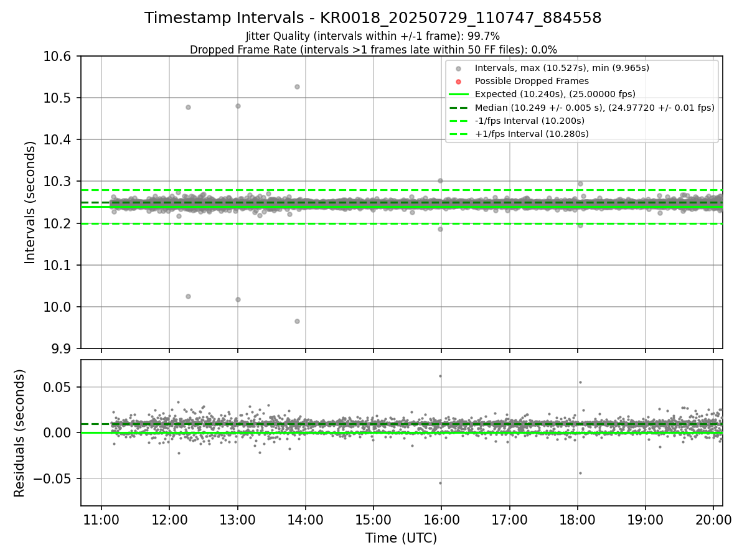The height and width of the screenshot is (560, 747).
Task: Click the 14:00 x-axis tick label
Action: (305, 519)
